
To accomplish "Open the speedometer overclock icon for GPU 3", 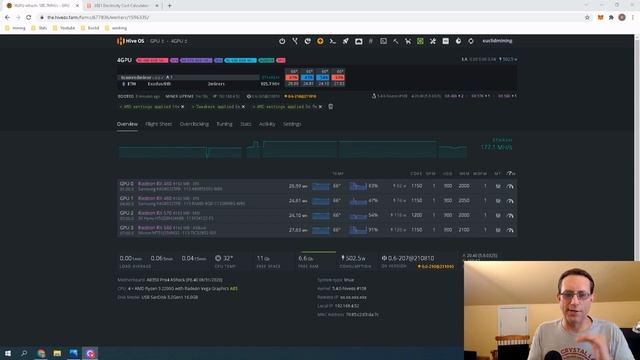I will coord(510,230).
